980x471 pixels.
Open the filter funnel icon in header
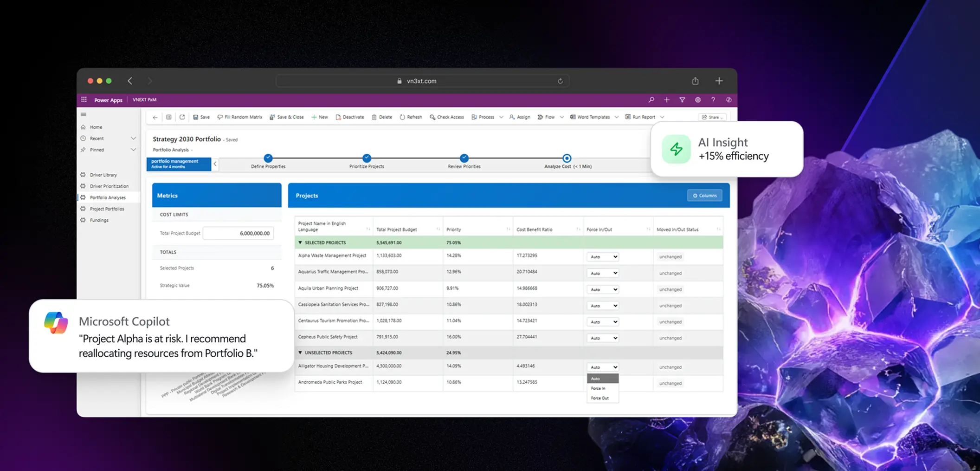tap(682, 100)
